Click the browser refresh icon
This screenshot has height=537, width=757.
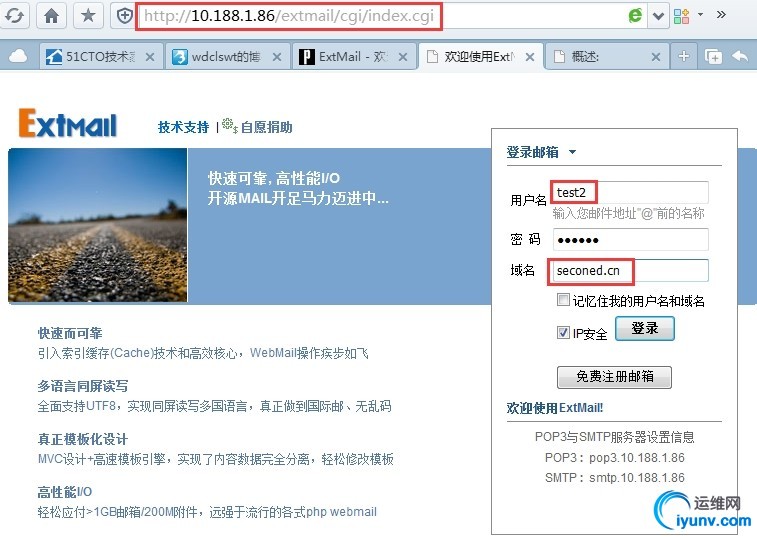click(x=14, y=16)
